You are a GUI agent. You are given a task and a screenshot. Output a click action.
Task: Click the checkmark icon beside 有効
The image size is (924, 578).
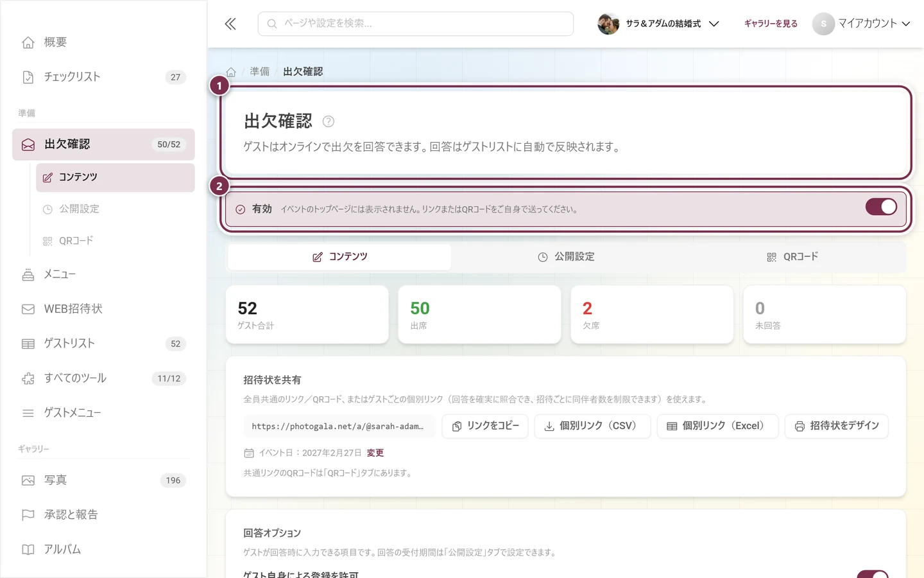pos(241,209)
